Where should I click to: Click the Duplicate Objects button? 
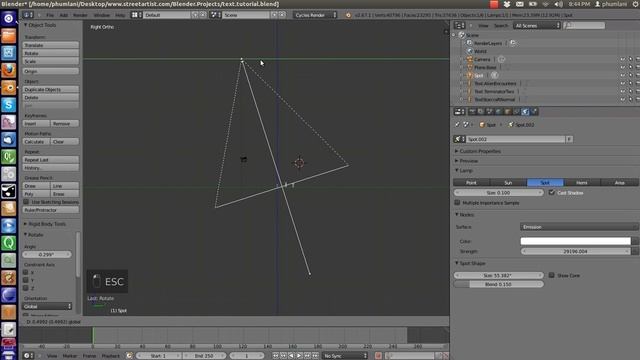(x=51, y=89)
